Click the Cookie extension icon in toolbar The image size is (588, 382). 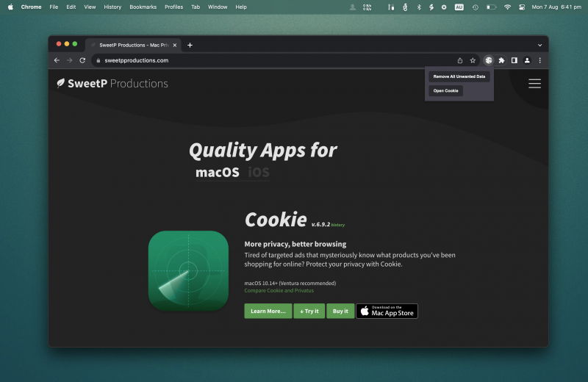click(488, 60)
